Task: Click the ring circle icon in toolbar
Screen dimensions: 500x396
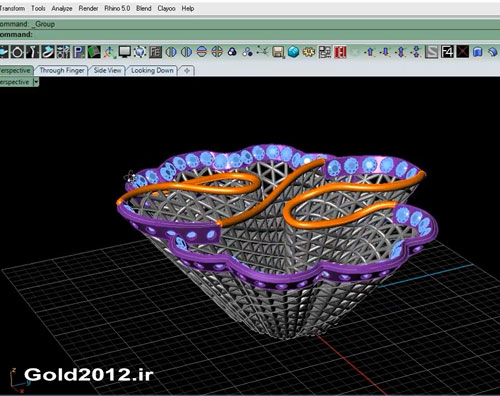Action: point(17,52)
